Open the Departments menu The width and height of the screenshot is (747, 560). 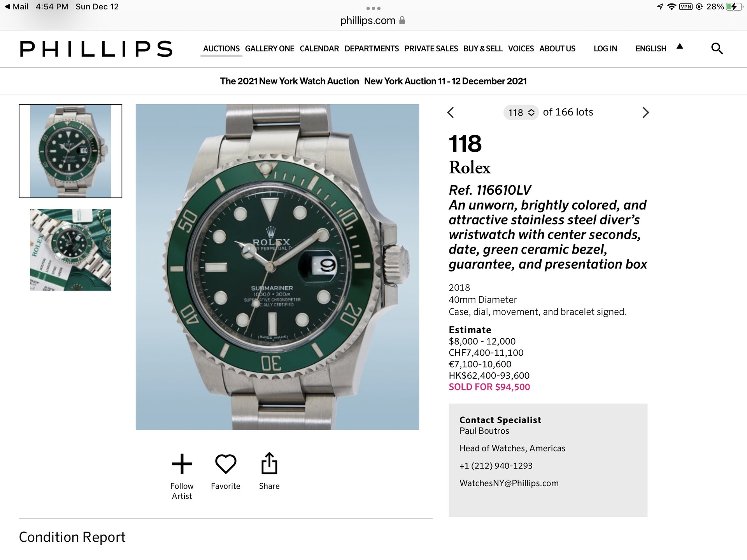372,49
